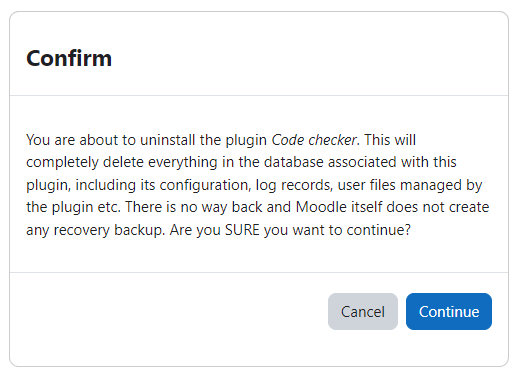516x375 pixels.
Task: Click the phrase user files
Action: tap(366, 185)
